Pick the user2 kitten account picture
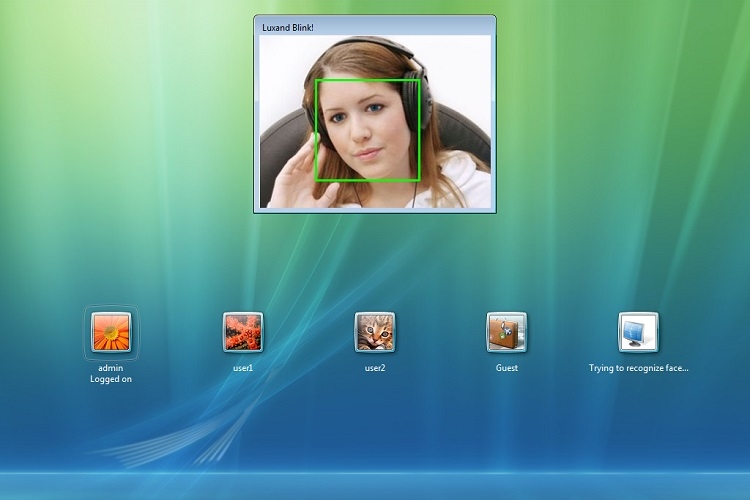Viewport: 750px width, 500px height. coord(375,332)
